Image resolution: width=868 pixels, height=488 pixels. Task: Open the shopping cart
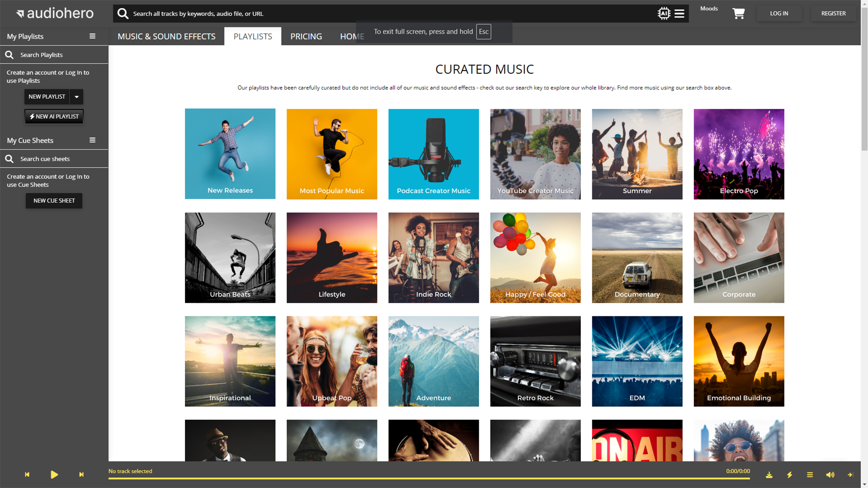[x=739, y=14]
